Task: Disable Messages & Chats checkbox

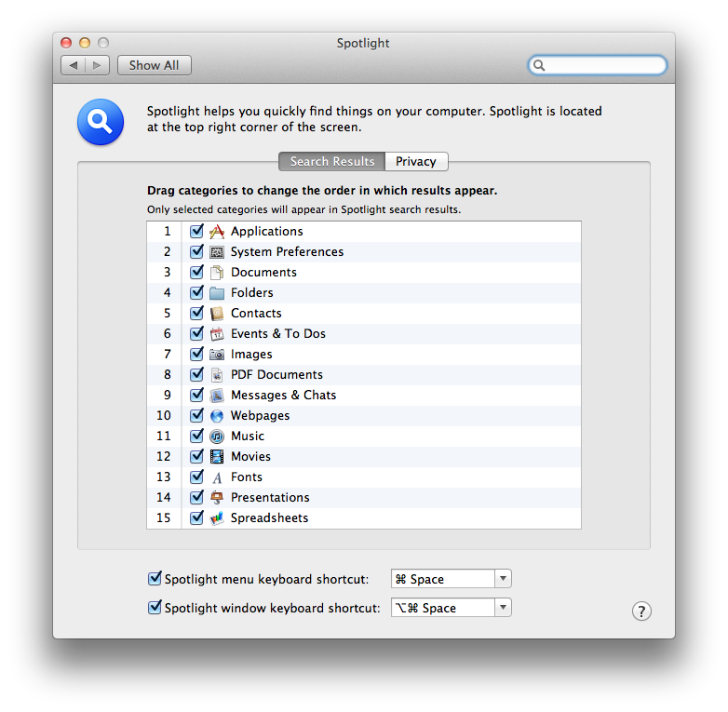Action: (196, 395)
